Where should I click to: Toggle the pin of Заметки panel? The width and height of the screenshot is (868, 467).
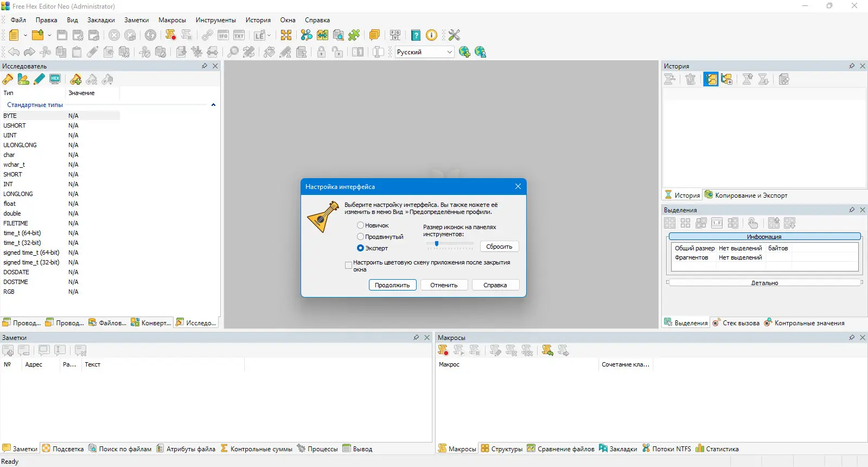(x=416, y=337)
